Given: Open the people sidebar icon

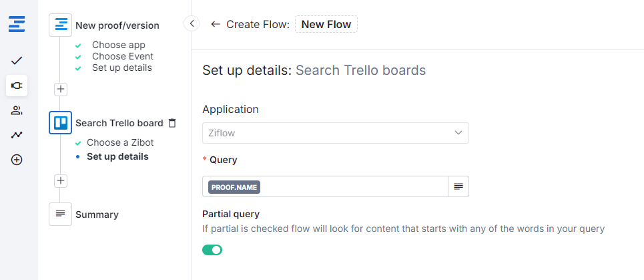Looking at the screenshot, I should pos(17,110).
